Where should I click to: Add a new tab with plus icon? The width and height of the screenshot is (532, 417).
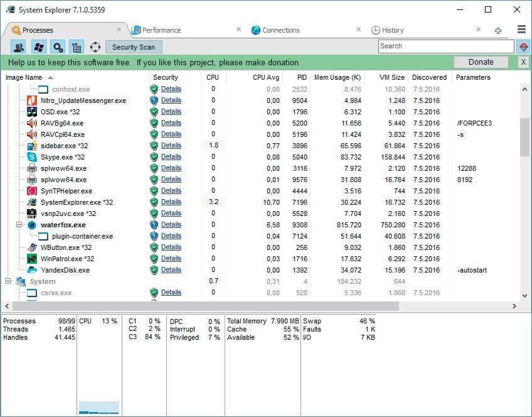pyautogui.click(x=497, y=31)
